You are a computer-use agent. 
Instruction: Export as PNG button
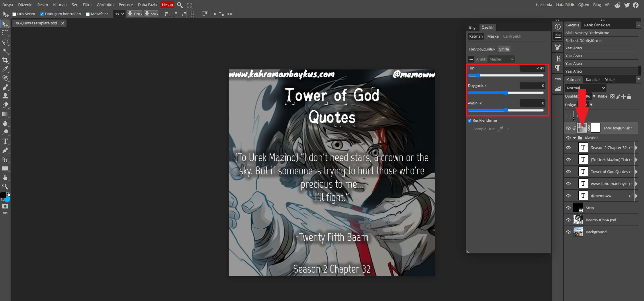(134, 14)
